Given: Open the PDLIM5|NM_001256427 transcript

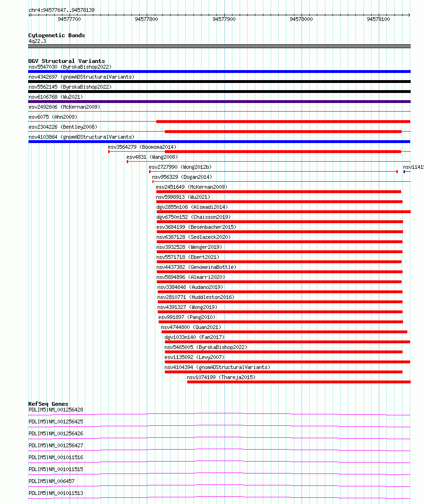Looking at the screenshot, I should click(x=56, y=445).
